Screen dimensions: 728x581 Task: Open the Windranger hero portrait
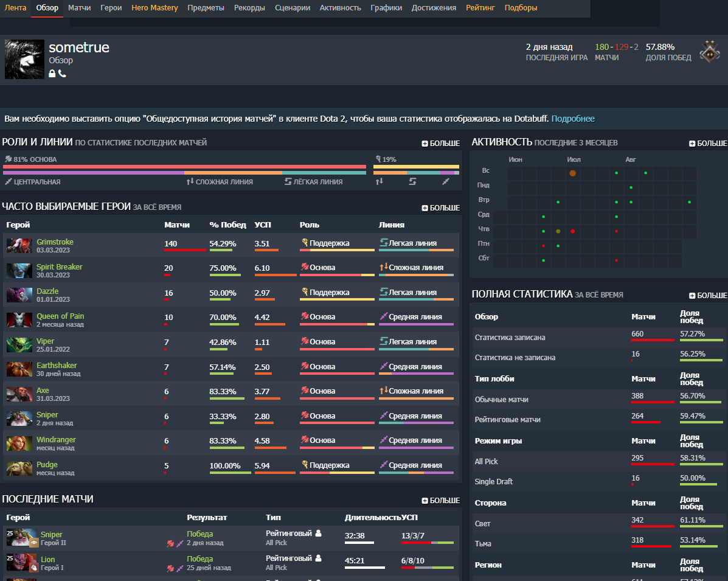[19, 444]
